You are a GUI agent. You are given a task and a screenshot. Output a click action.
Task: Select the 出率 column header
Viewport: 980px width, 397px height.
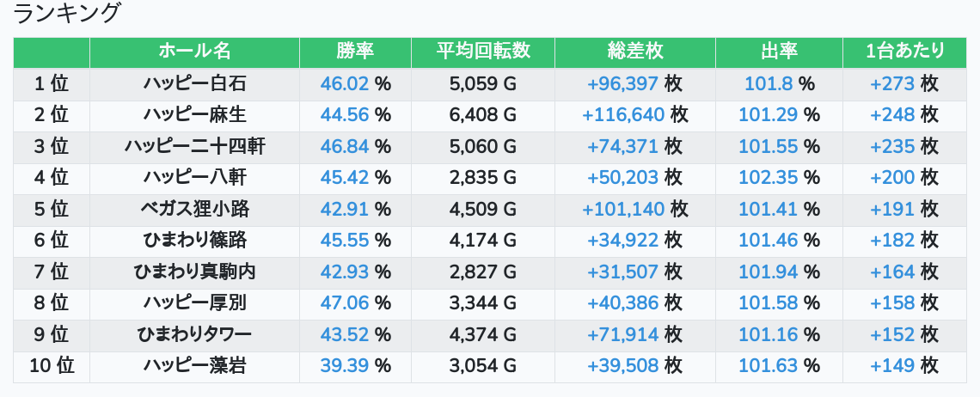[x=780, y=52]
